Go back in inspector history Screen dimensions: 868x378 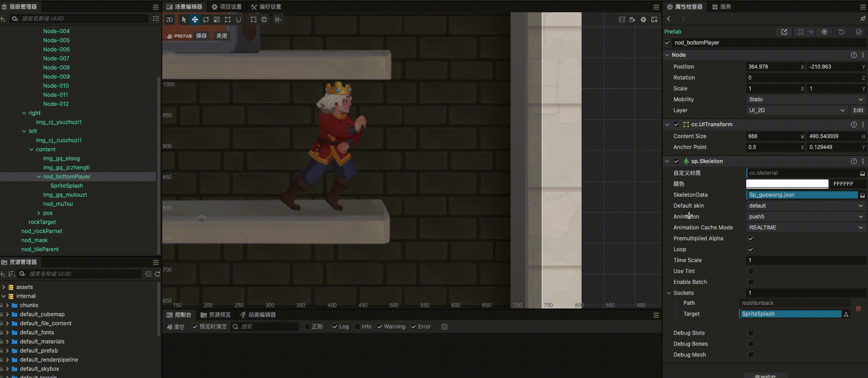click(668, 19)
